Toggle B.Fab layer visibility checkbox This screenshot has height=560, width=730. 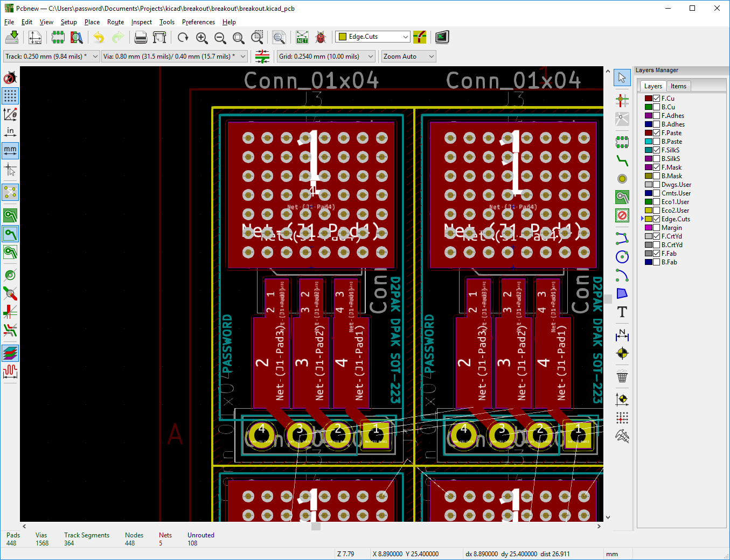(x=657, y=262)
